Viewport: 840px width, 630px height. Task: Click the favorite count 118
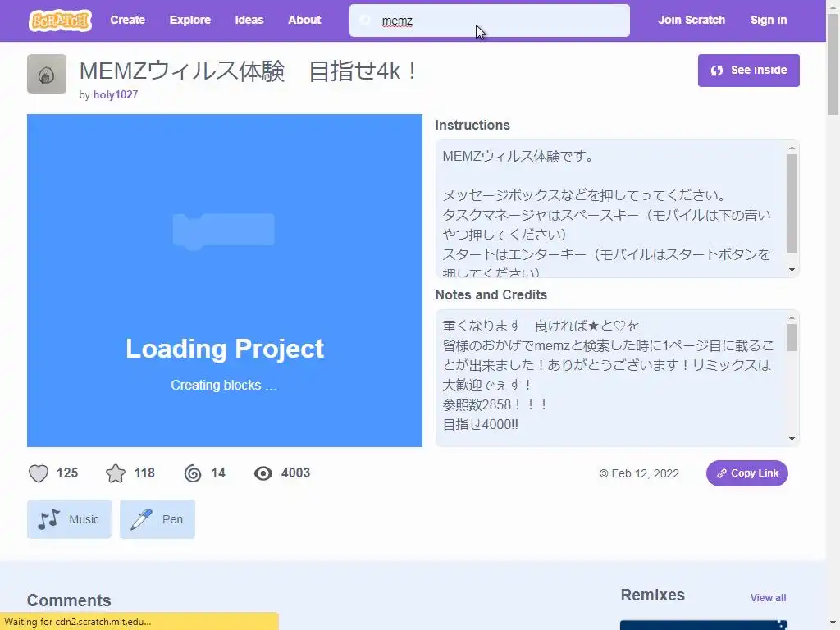pyautogui.click(x=144, y=473)
